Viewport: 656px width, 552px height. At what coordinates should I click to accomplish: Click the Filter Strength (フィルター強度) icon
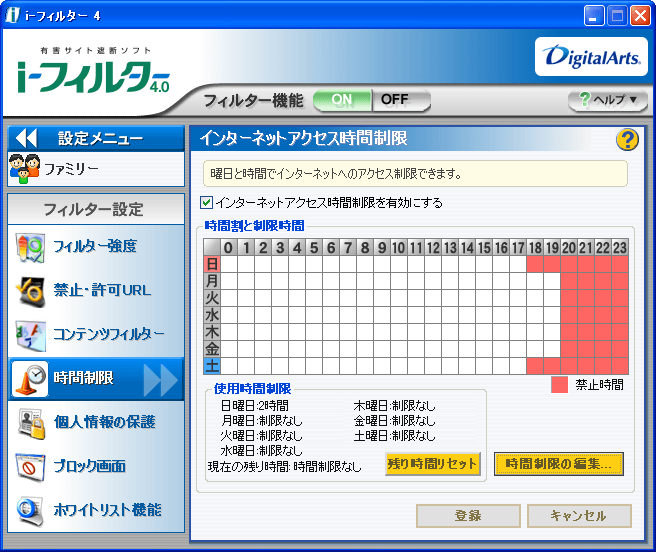click(30, 247)
